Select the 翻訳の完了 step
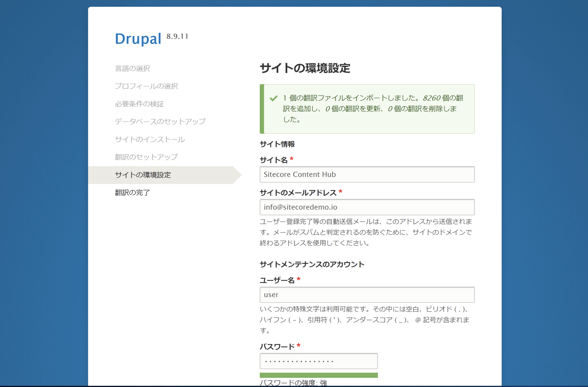 pos(132,193)
